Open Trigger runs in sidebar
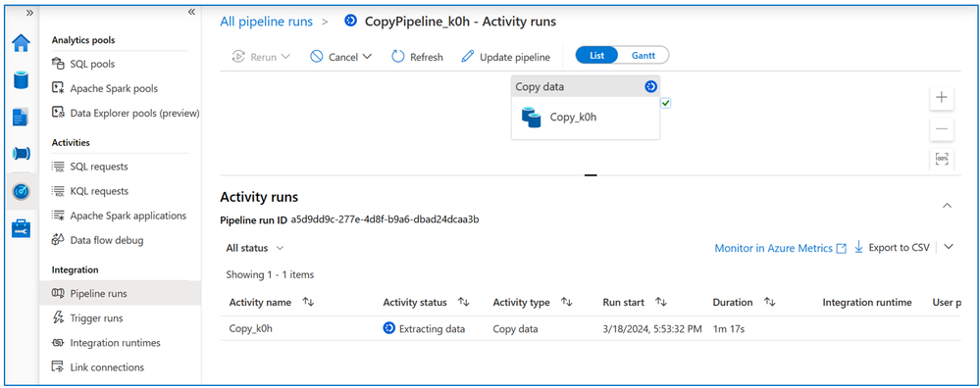980x388 pixels. 96,318
